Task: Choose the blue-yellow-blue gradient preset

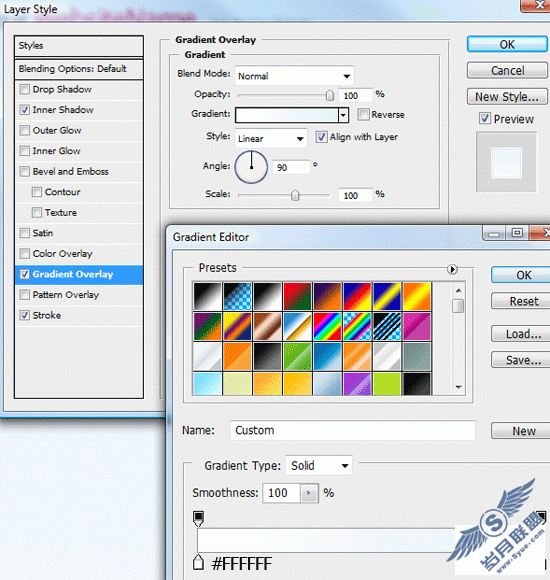Action: (387, 296)
